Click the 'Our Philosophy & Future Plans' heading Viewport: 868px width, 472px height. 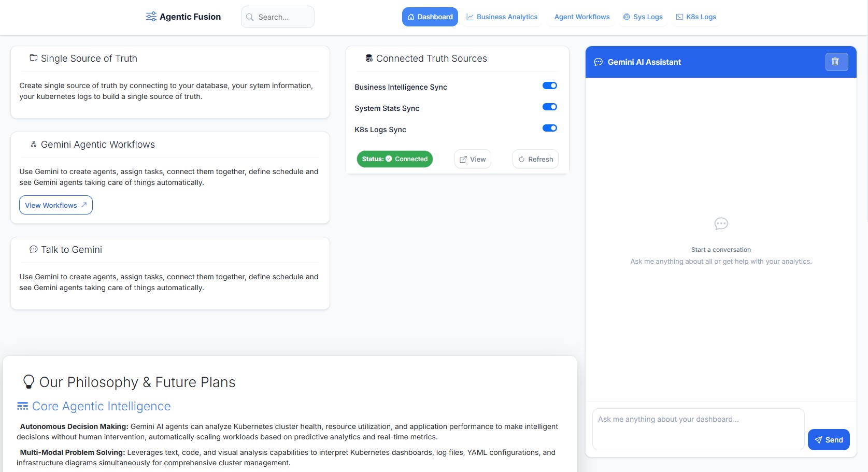tap(137, 382)
